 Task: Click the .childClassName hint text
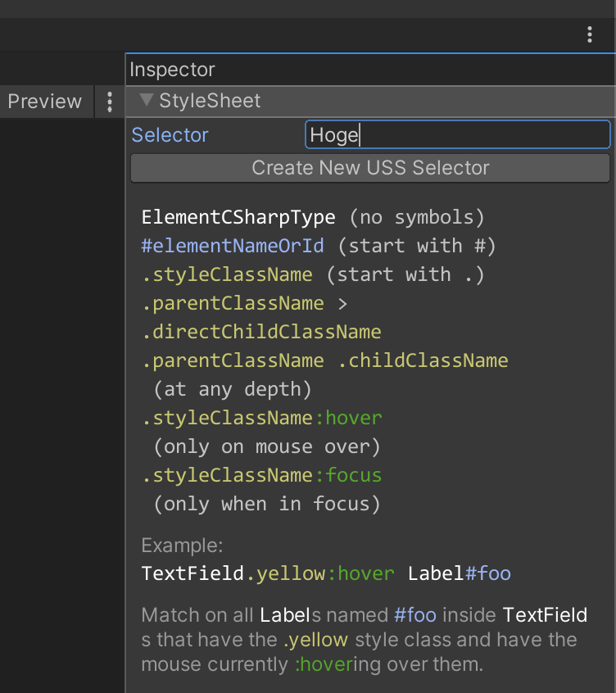click(423, 360)
